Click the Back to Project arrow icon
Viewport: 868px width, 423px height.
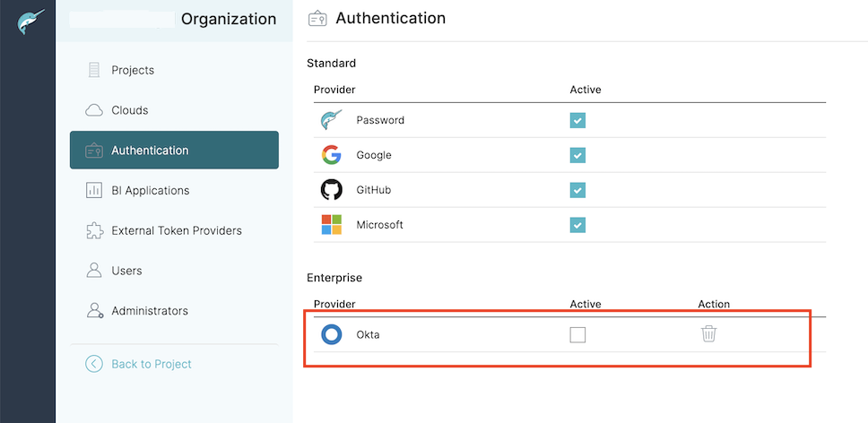(94, 364)
